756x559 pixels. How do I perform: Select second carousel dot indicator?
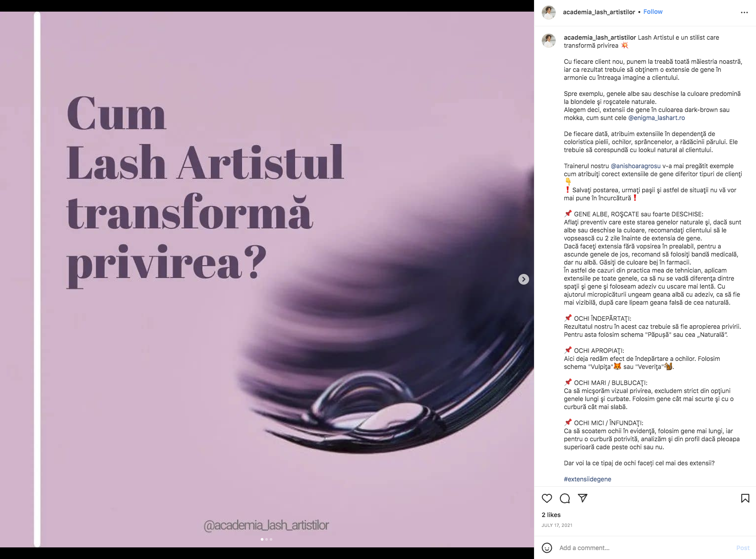[267, 539]
